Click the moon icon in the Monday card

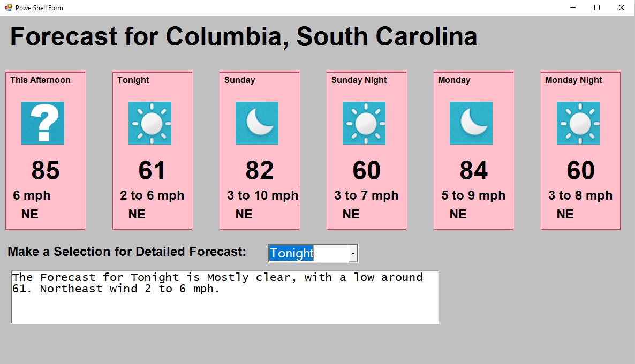(x=471, y=123)
